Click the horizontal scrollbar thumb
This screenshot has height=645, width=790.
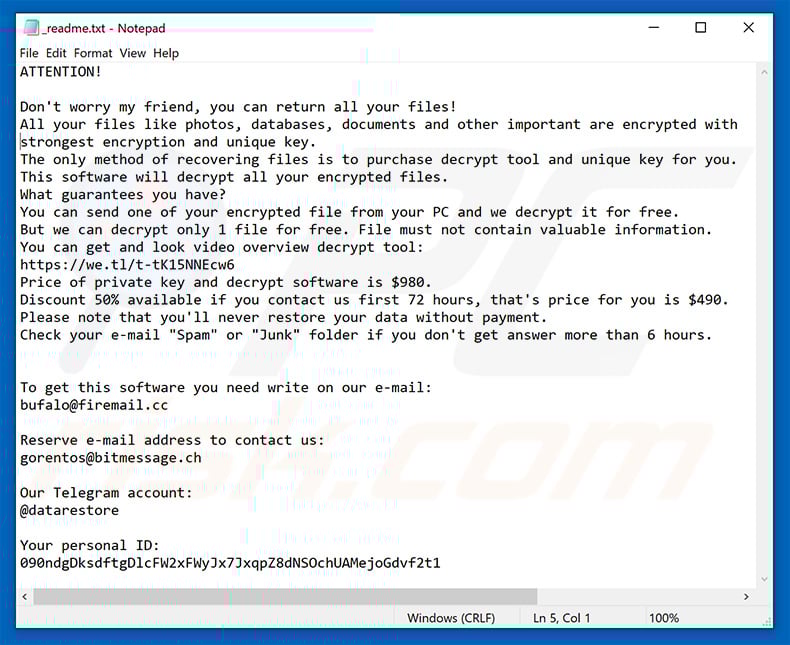pos(285,597)
